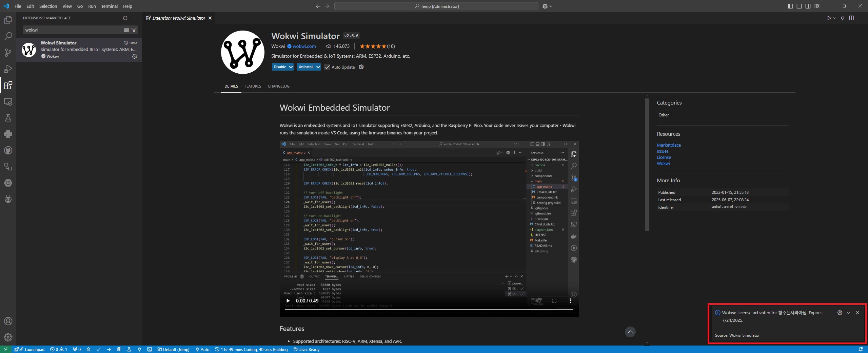
Task: Click the Temp command center search box
Action: [436, 6]
